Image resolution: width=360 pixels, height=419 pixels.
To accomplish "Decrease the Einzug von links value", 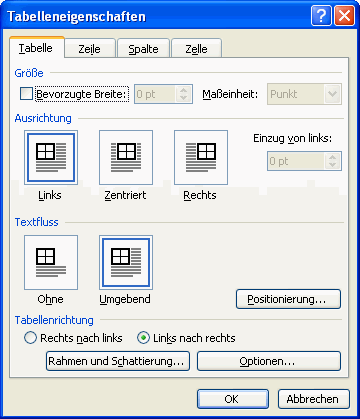I will click(332, 165).
